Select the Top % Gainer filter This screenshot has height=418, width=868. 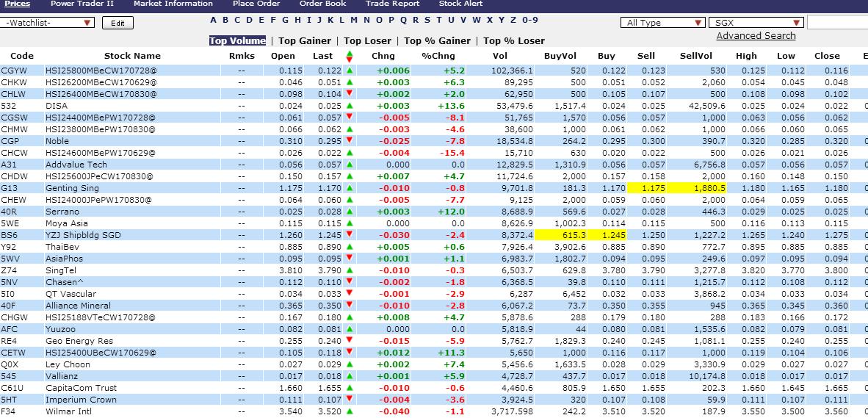click(x=438, y=40)
